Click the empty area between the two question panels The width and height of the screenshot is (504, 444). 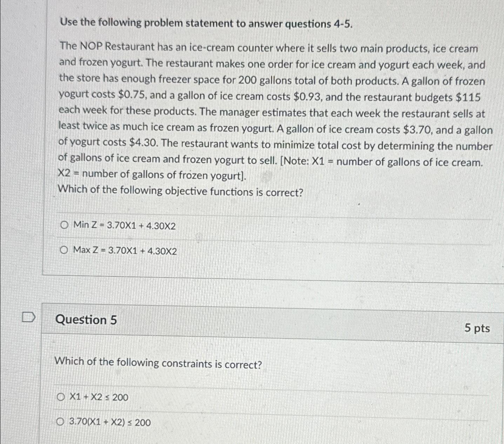coord(246,291)
